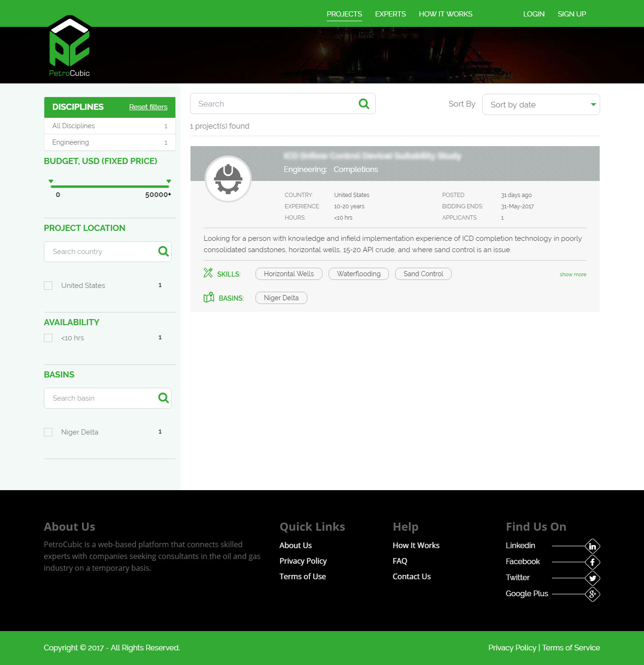Screen dimensions: 644x665
Task: Check the Niger Delta basin checkbox
Action: tap(48, 432)
